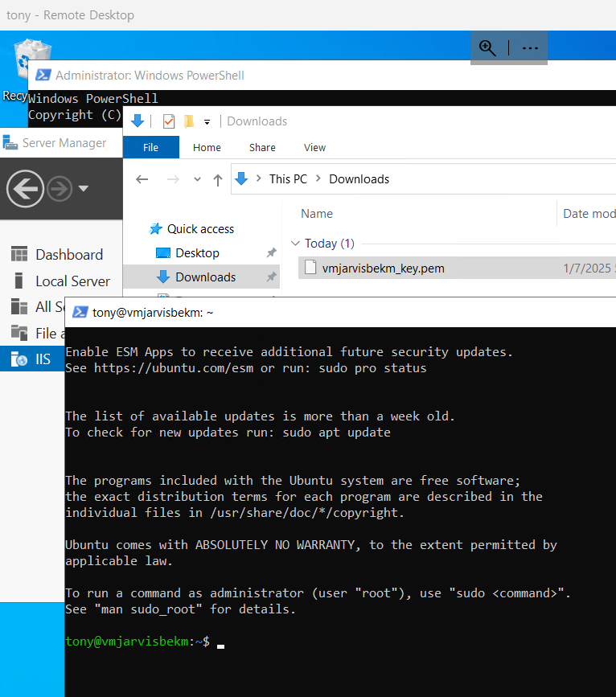The height and width of the screenshot is (697, 616).
Task: Open Server Manager navigation history dropdown
Action: point(83,188)
